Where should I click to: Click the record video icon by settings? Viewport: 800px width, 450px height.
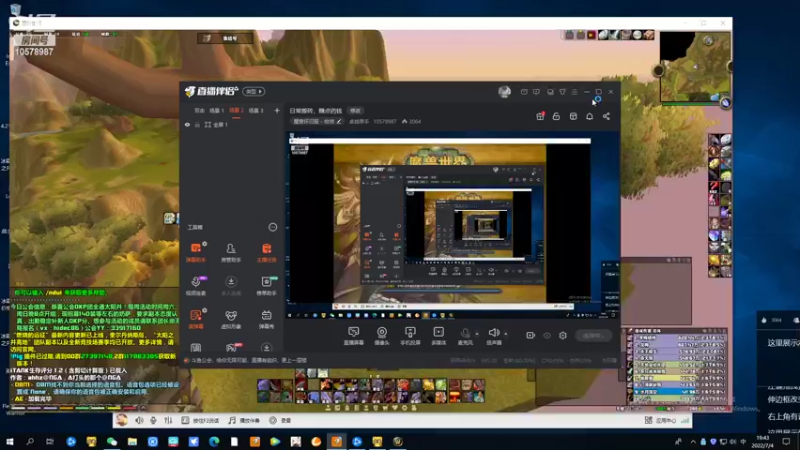click(531, 335)
